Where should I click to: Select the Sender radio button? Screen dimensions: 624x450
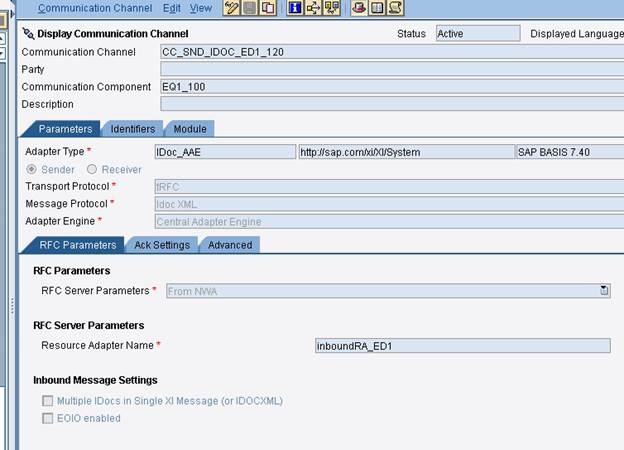point(31,169)
